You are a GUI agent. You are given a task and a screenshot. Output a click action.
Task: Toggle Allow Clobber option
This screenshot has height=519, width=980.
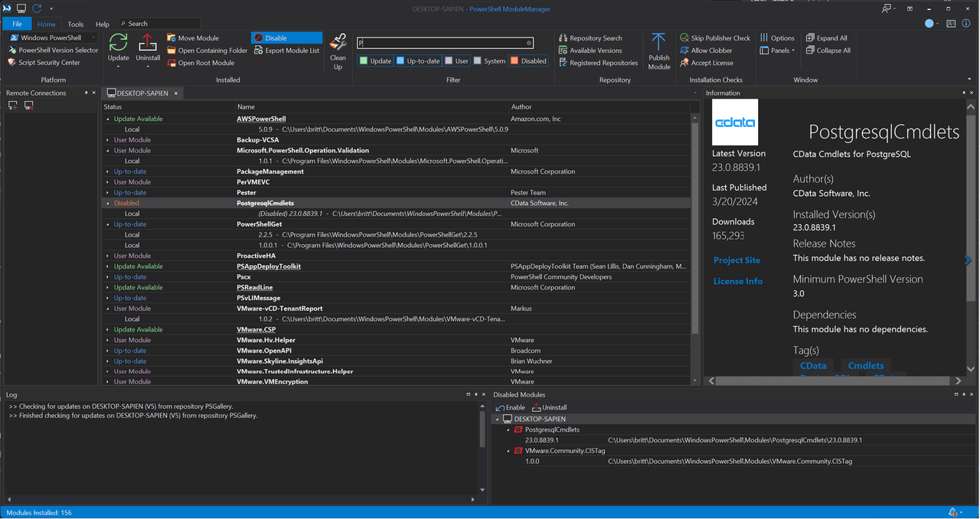(706, 51)
